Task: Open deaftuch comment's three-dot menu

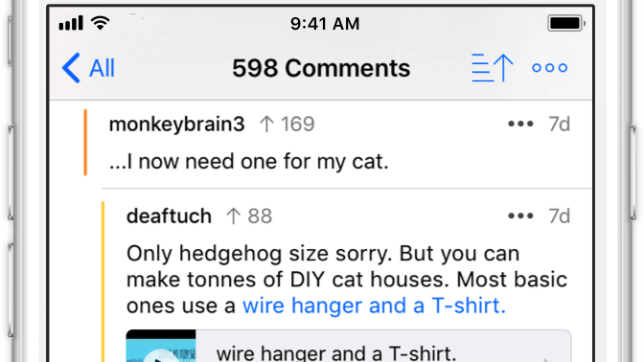Action: tap(520, 215)
